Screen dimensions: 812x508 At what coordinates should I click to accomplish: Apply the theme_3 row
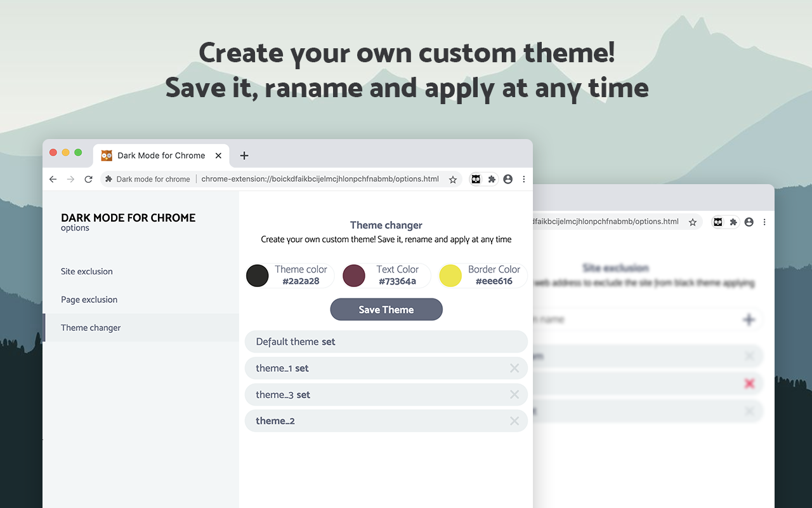pos(386,394)
